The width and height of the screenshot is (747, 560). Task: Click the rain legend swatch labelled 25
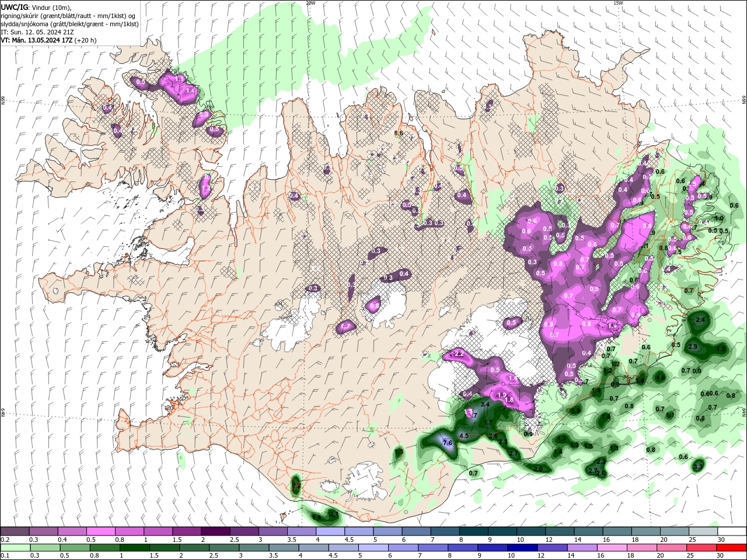[x=702, y=548]
